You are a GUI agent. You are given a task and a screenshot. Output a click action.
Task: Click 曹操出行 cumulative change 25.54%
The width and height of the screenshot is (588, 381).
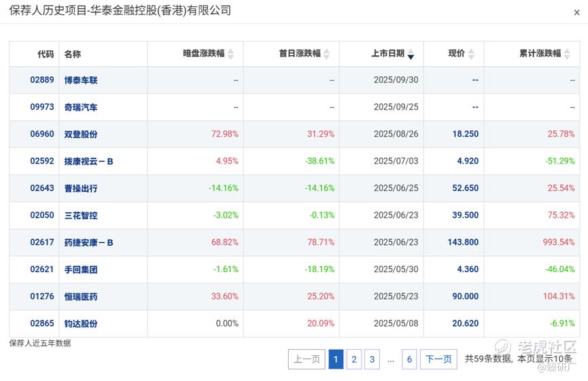click(561, 188)
